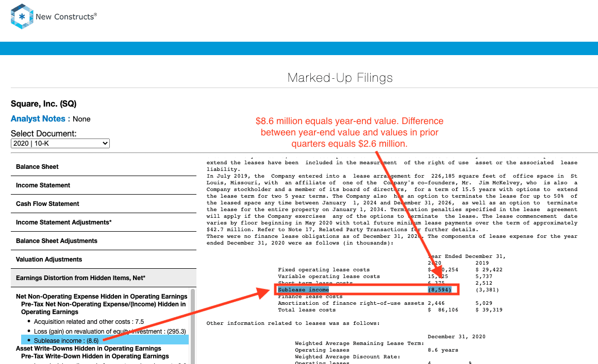The height and width of the screenshot is (364, 598).
Task: Click the Square, Inc. (SQ) company heading
Action: click(43, 104)
